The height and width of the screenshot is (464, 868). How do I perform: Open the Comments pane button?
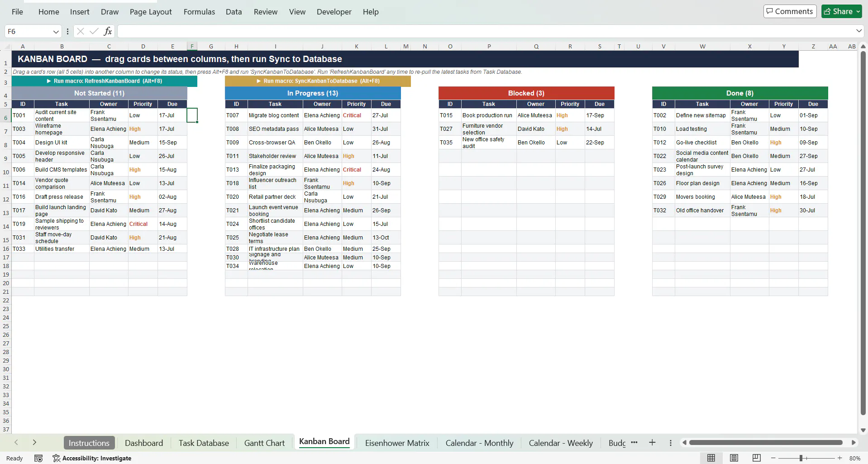tap(790, 11)
